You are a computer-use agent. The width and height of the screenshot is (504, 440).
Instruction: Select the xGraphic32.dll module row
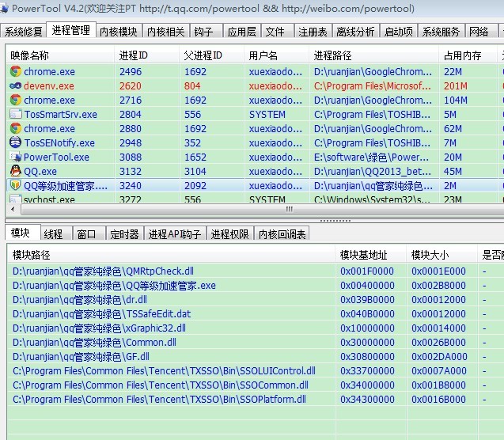(x=256, y=328)
